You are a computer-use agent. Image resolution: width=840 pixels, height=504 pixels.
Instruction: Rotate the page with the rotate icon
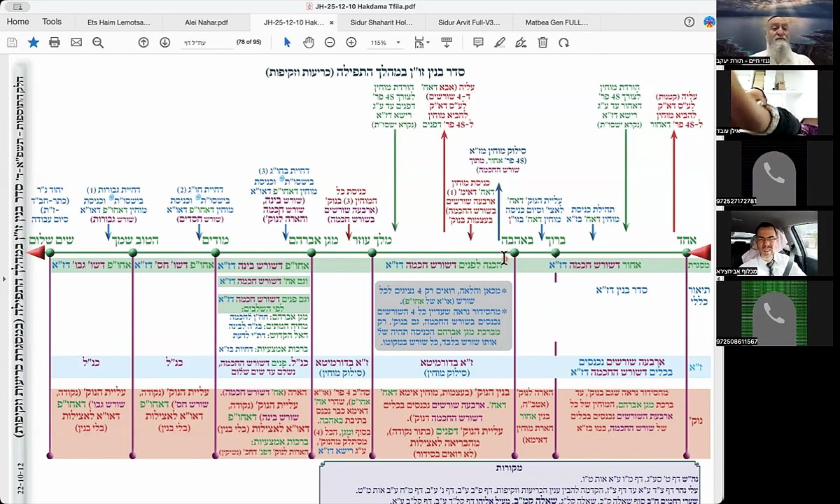point(563,43)
